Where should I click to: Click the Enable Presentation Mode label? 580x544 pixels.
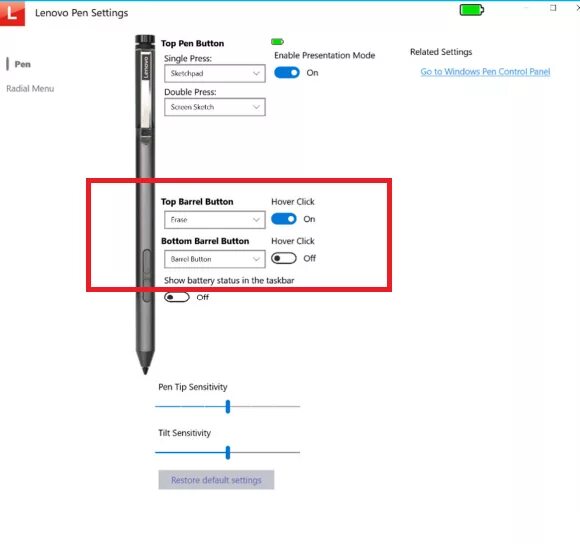click(x=325, y=55)
